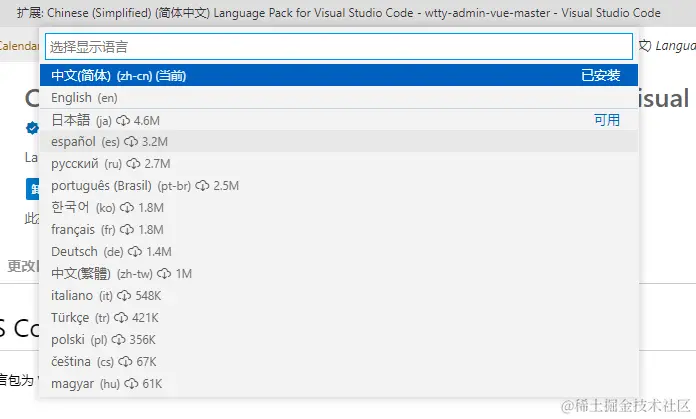696x419 pixels.
Task: Click download cloud icon next to italiano
Action: pos(124,296)
